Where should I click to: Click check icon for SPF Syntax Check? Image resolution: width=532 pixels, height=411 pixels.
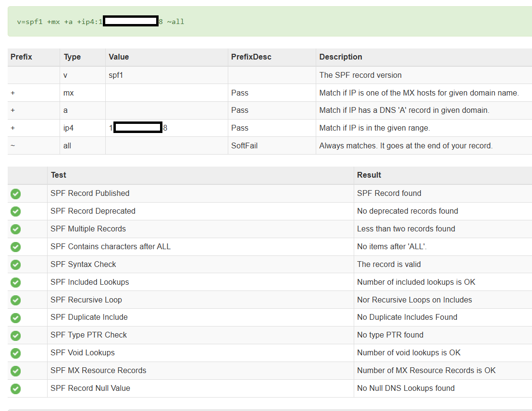[15, 265]
